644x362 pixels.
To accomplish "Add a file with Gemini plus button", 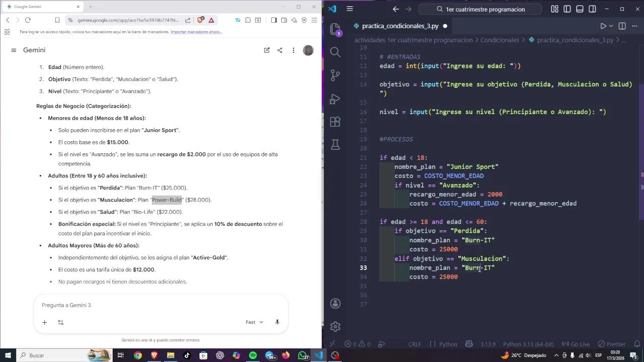I will [x=44, y=322].
